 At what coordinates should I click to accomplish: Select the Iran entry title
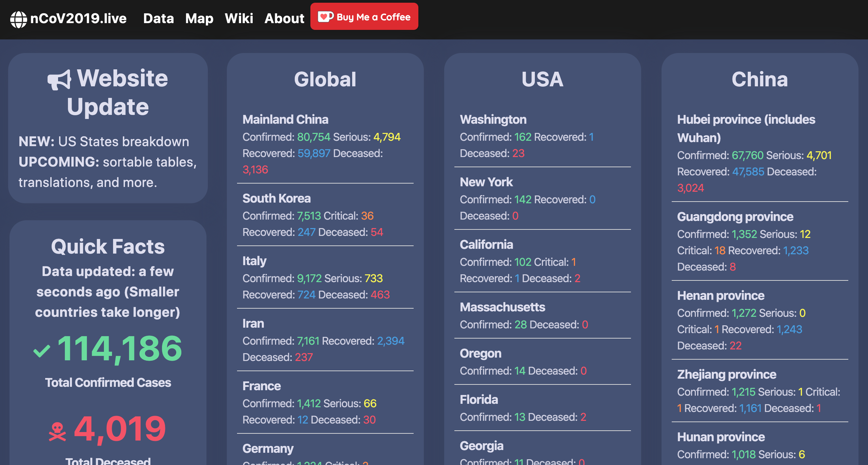[253, 323]
